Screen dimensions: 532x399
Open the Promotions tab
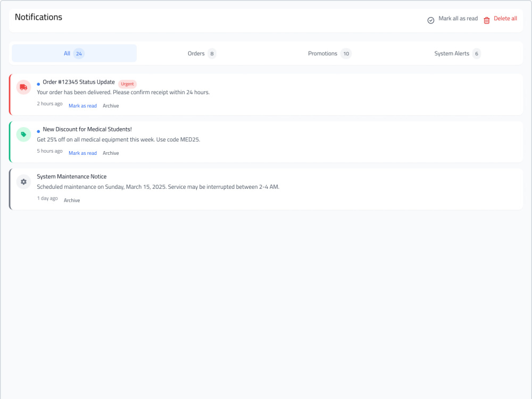click(329, 53)
